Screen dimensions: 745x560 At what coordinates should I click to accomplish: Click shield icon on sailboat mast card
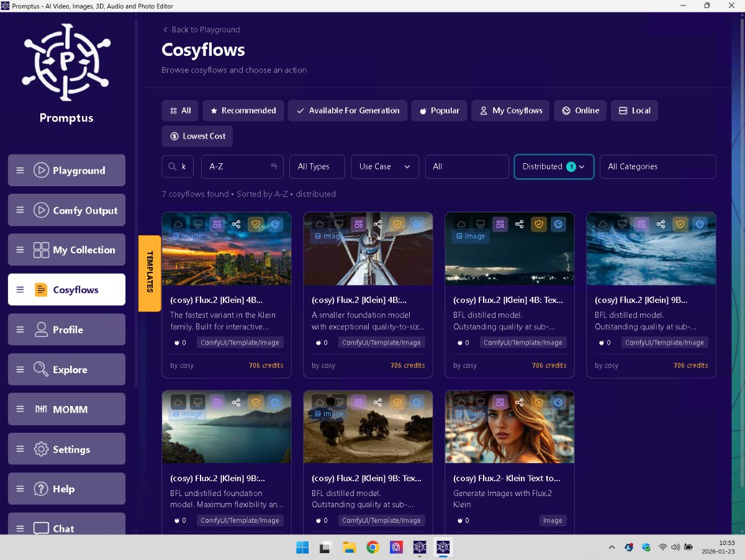(x=397, y=224)
